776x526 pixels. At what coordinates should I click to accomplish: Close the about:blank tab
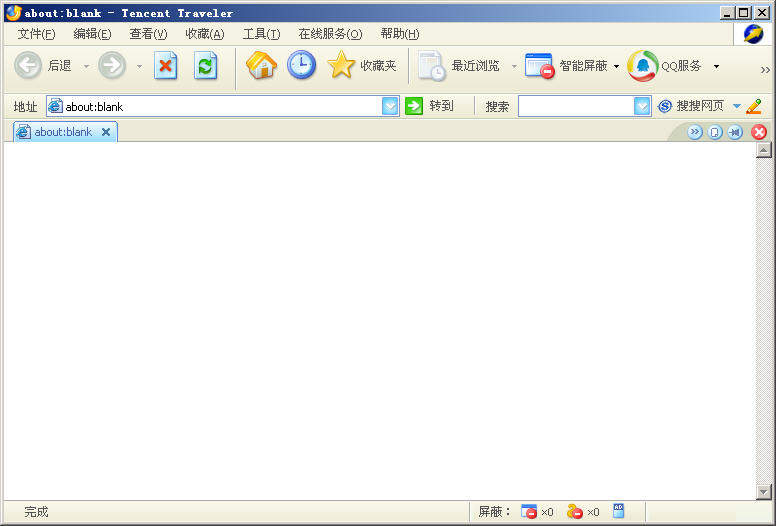click(x=105, y=132)
